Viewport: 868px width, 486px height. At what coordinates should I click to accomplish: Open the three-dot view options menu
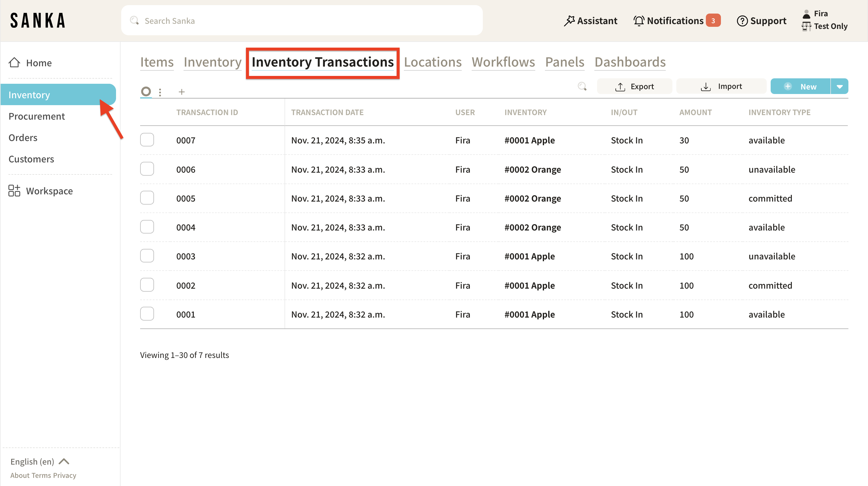[160, 92]
